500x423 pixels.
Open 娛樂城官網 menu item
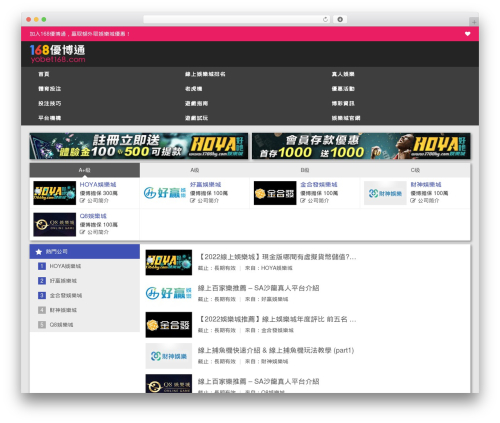click(346, 118)
